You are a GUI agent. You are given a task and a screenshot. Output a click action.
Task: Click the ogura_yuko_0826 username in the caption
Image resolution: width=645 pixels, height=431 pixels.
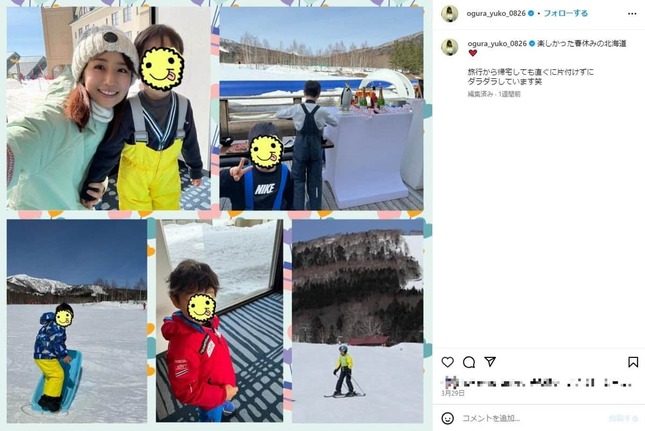click(x=497, y=43)
